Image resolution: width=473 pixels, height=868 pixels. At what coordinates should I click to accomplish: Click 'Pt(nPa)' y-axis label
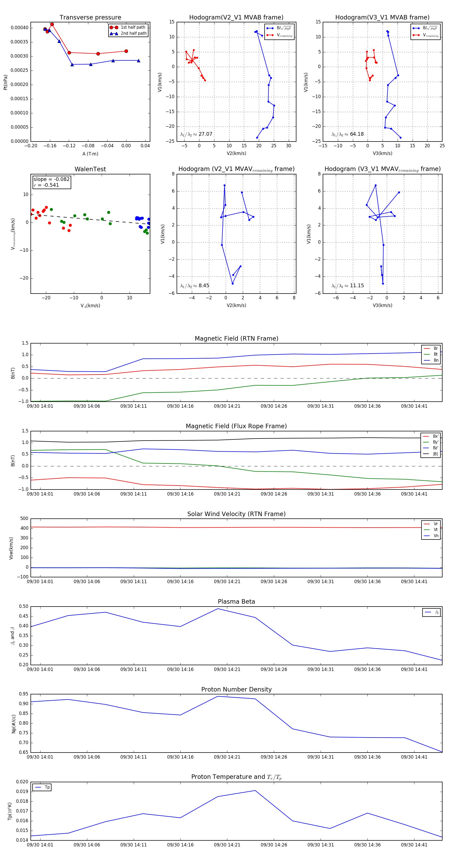click(x=5, y=82)
